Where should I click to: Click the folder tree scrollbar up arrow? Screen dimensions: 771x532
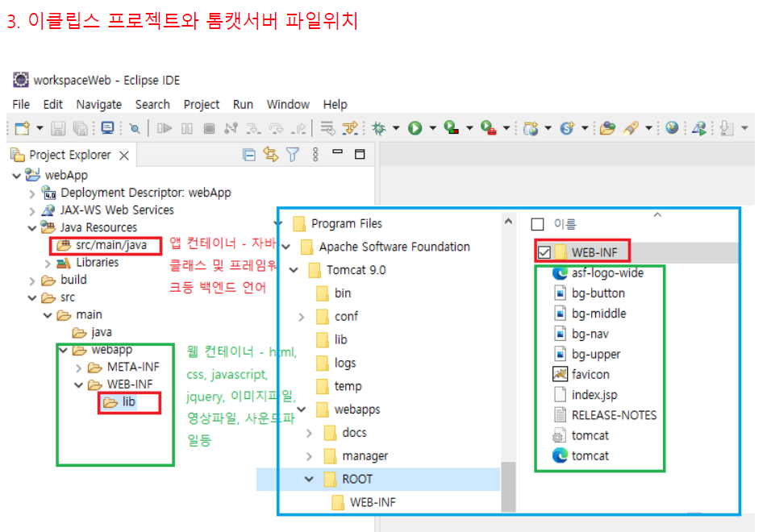click(x=508, y=222)
